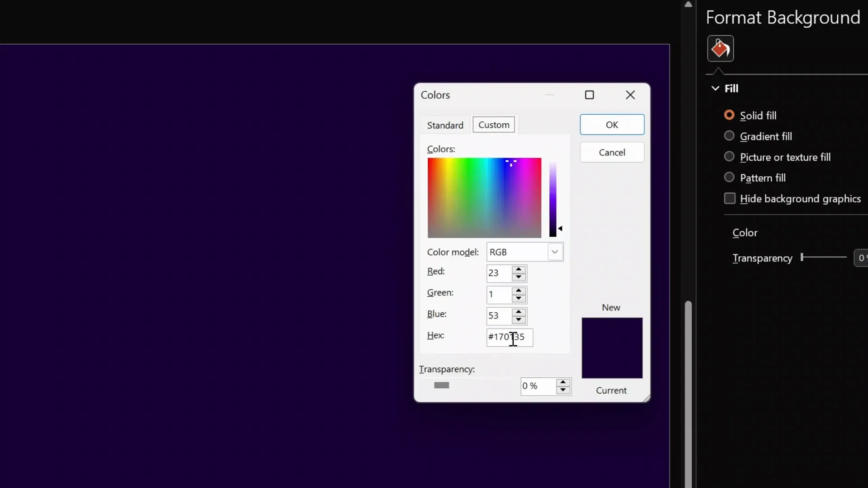The image size is (868, 488).
Task: Click the scroll up arrow above slide
Action: coord(688,5)
